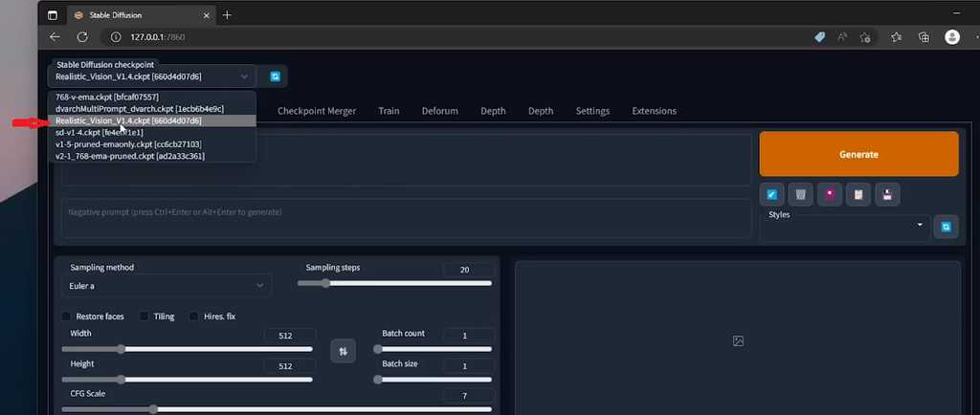Open the first Depth tab

[x=493, y=111]
